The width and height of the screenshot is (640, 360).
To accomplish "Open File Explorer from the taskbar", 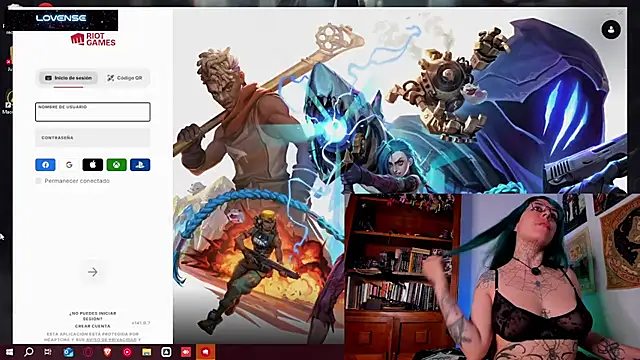I will pos(147,352).
